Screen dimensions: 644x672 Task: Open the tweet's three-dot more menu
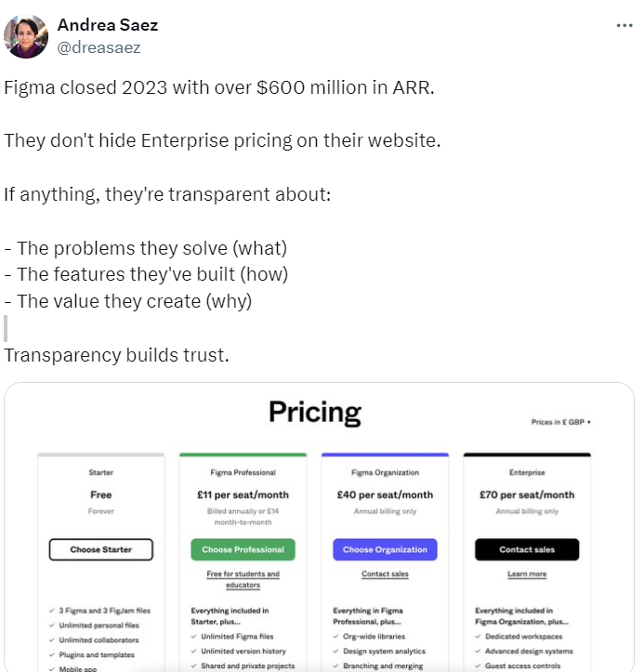[x=624, y=26]
